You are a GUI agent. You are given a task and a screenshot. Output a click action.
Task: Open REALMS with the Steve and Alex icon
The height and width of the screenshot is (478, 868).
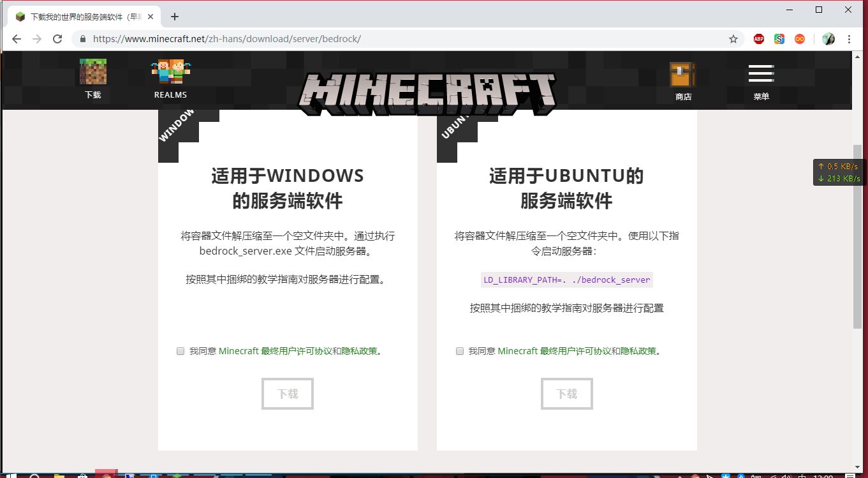click(x=170, y=79)
